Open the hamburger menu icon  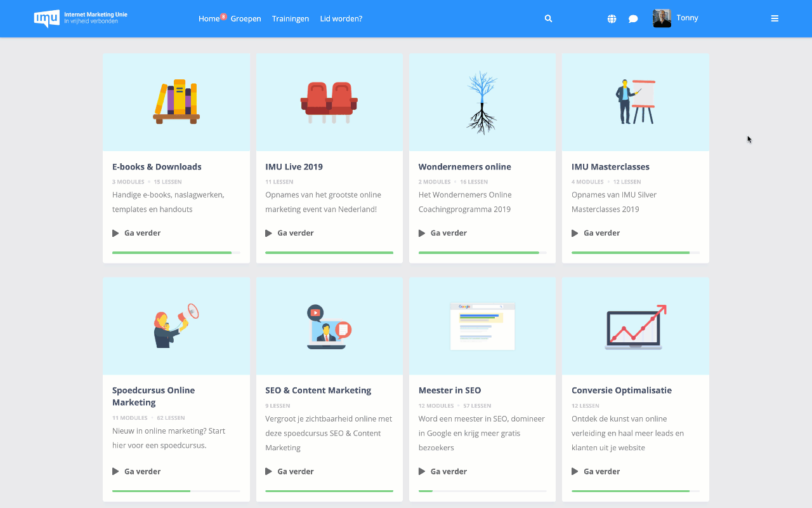(775, 18)
